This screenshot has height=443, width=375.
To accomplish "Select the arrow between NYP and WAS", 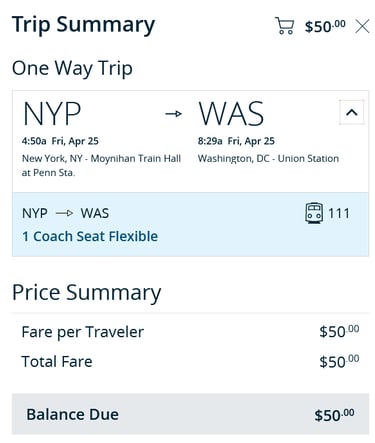I will 173,114.
